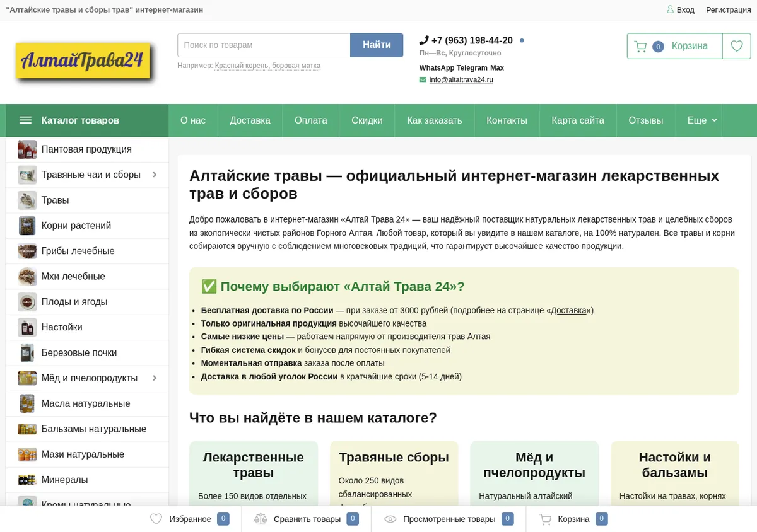Expand the Мёд и пчелопродукты submenu arrow
The height and width of the screenshot is (532, 757).
tap(155, 378)
